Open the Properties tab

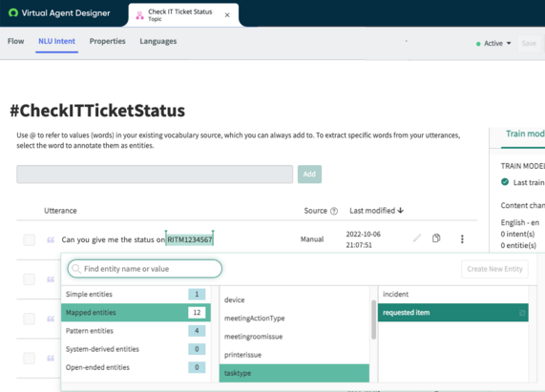[108, 41]
